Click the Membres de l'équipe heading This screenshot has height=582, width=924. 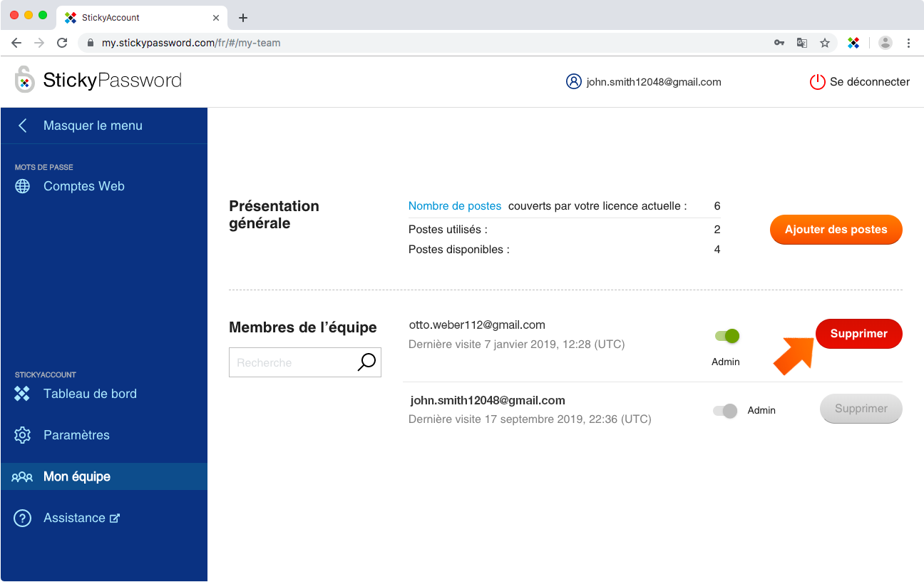[x=303, y=327]
